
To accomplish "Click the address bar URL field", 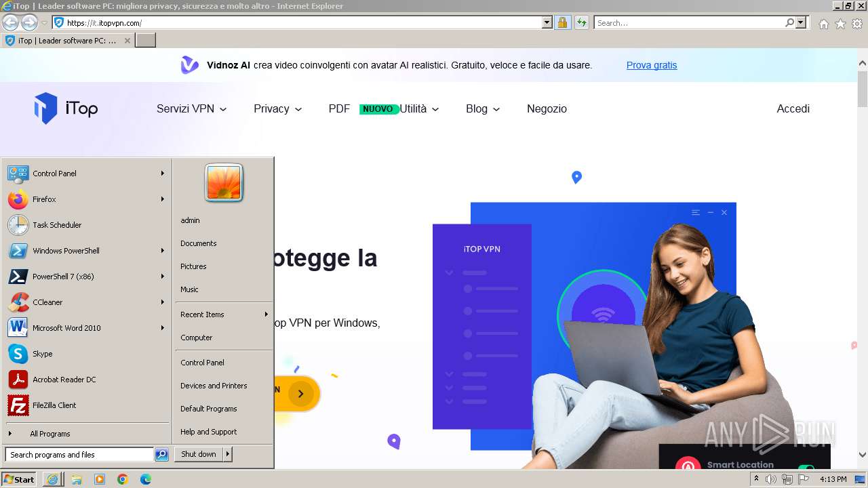I will coord(304,22).
